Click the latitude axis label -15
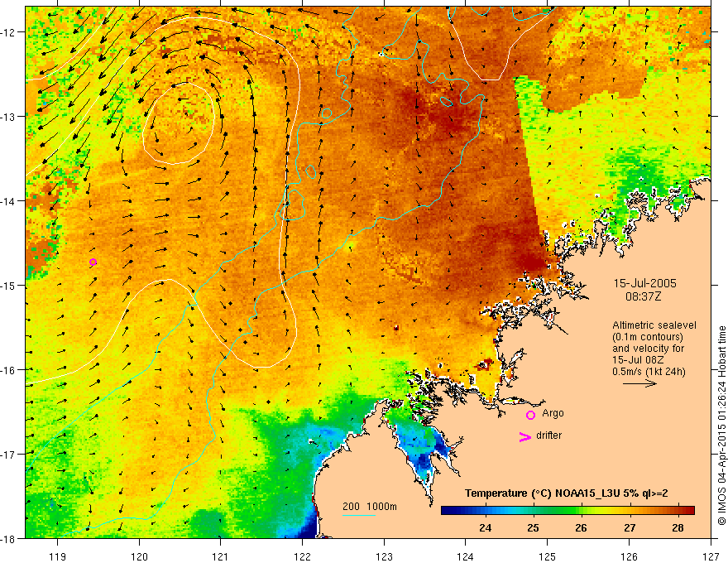Image resolution: width=728 pixels, height=563 pixels. (x=8, y=285)
